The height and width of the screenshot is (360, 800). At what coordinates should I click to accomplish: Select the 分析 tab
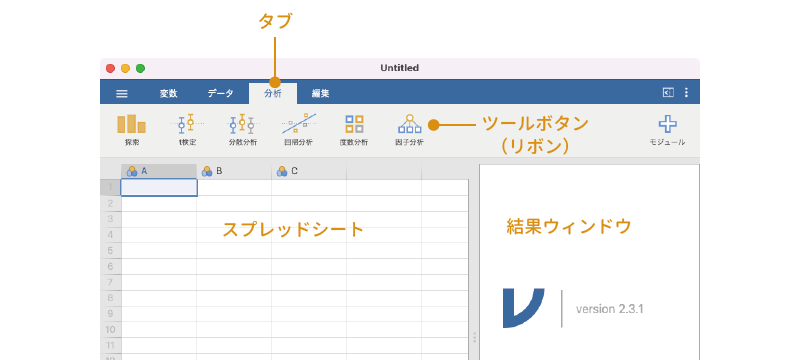pos(273,94)
